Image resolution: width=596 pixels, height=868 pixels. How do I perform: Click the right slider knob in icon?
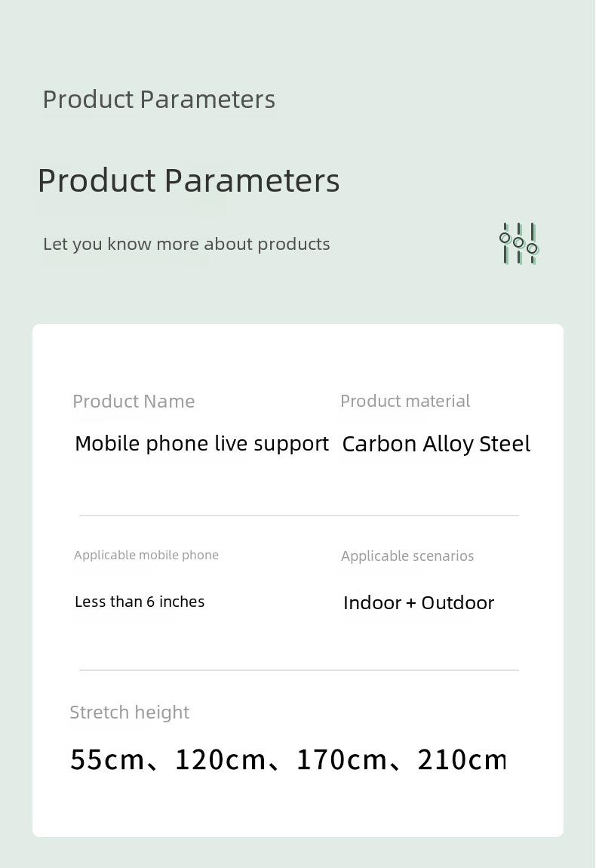click(533, 248)
